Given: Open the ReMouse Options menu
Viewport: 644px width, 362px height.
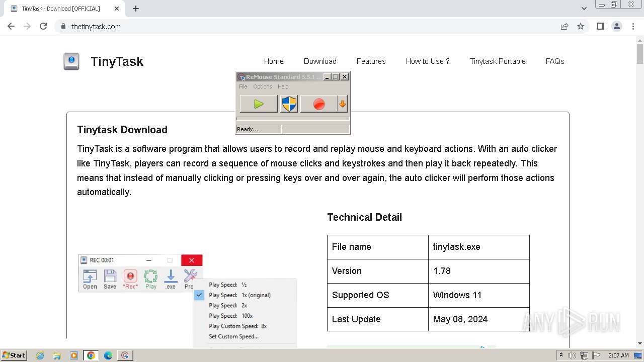Looking at the screenshot, I should [x=263, y=86].
